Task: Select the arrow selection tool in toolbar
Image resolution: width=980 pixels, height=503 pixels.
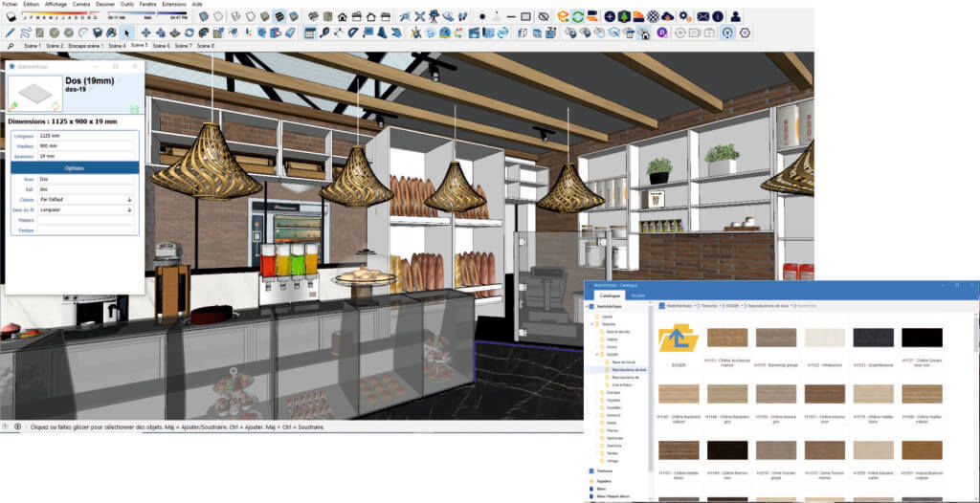Action: coord(126,33)
